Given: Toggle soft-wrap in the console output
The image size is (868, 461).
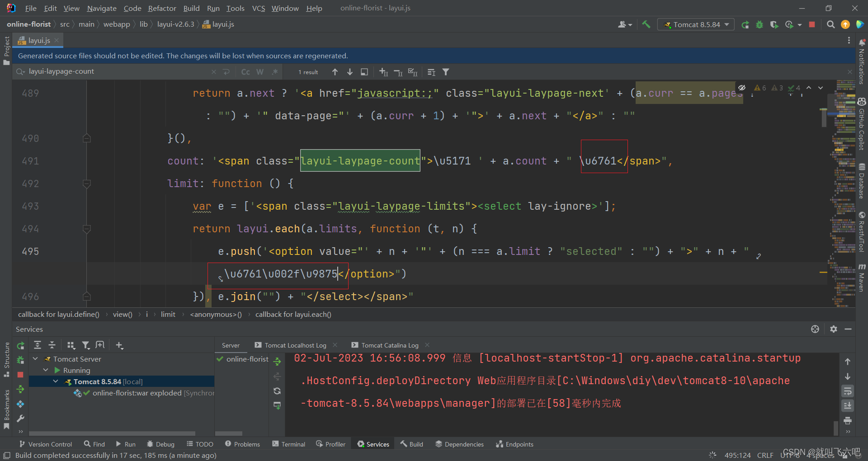Looking at the screenshot, I should (848, 391).
